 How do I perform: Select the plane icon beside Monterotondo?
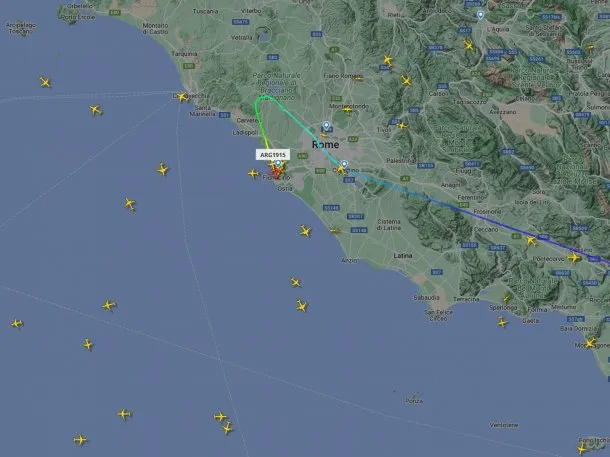coord(347,110)
